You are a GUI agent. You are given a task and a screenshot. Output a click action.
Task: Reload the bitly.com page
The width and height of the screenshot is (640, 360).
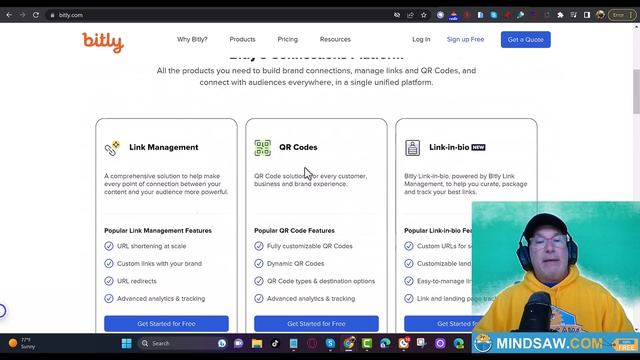pyautogui.click(x=36, y=15)
